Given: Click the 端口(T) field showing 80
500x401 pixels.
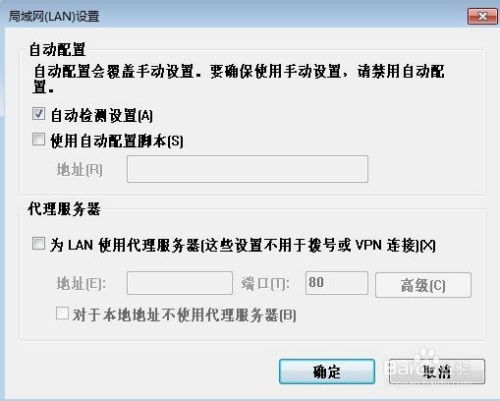Looking at the screenshot, I should [x=337, y=283].
